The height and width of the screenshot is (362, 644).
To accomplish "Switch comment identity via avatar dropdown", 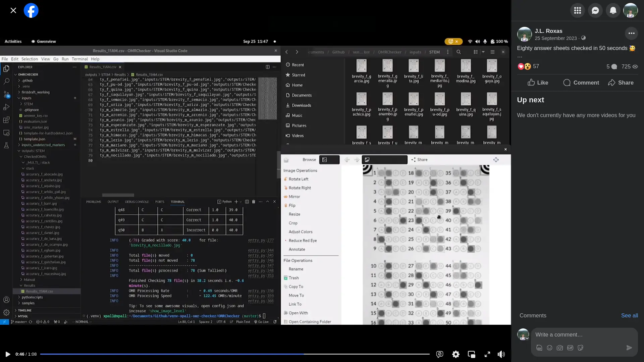I will pyautogui.click(x=523, y=334).
